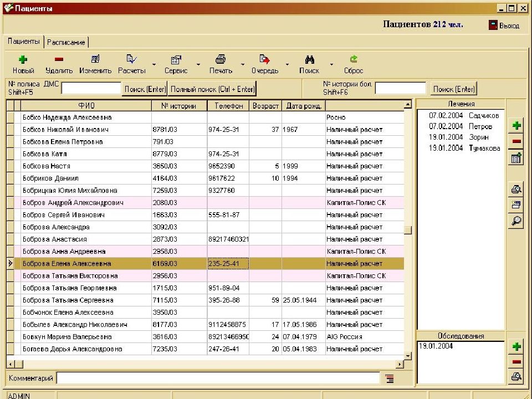
Task: Switch to the Расписание tab
Action: [x=66, y=43]
